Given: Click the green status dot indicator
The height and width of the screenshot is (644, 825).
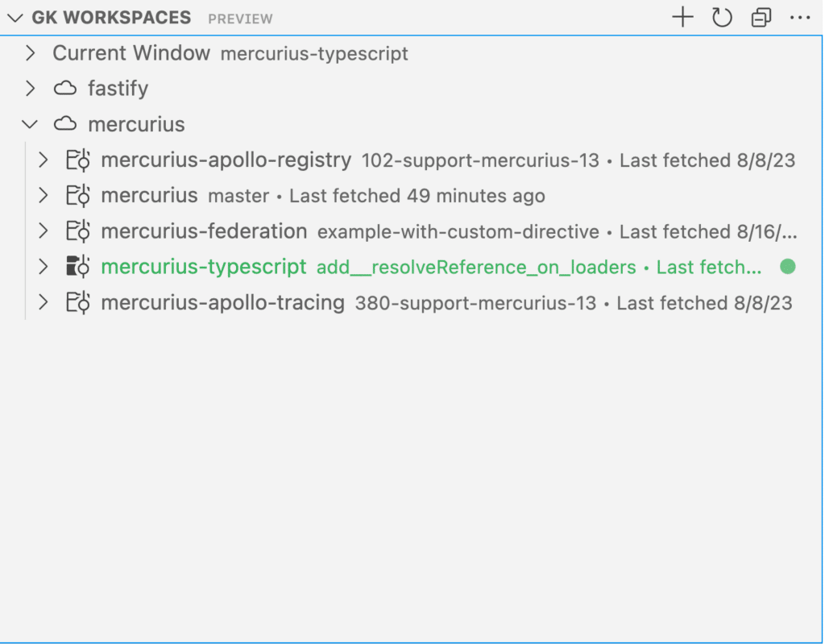Looking at the screenshot, I should coord(787,267).
